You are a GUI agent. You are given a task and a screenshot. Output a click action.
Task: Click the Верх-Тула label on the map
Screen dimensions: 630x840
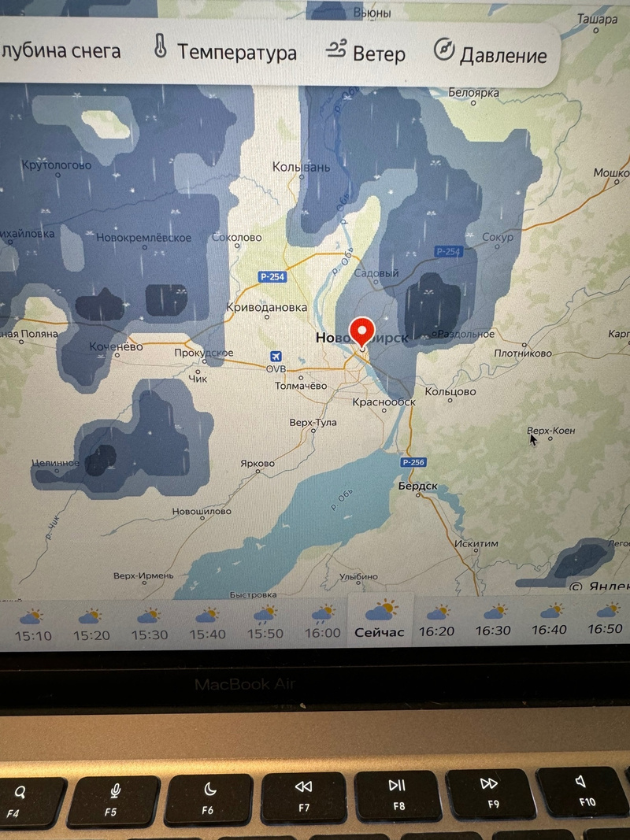[313, 422]
